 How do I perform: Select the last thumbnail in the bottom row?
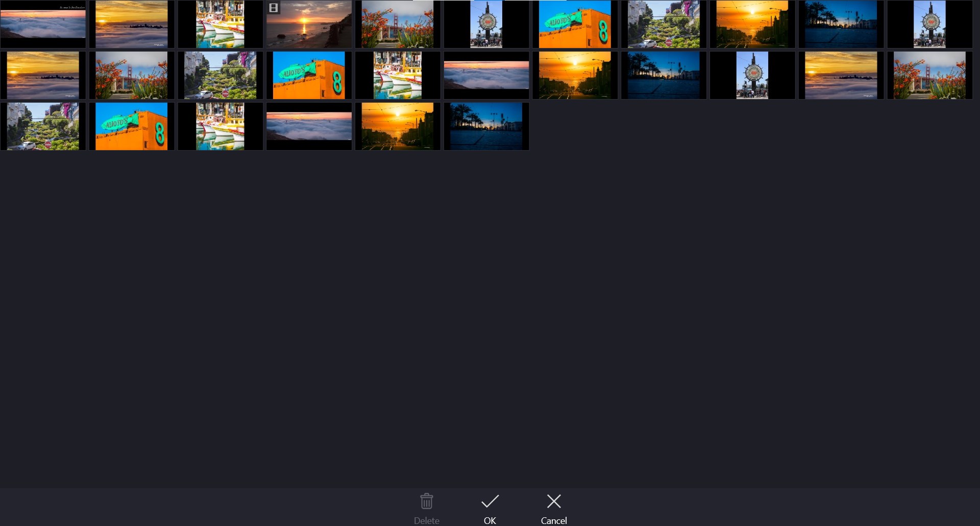[485, 126]
